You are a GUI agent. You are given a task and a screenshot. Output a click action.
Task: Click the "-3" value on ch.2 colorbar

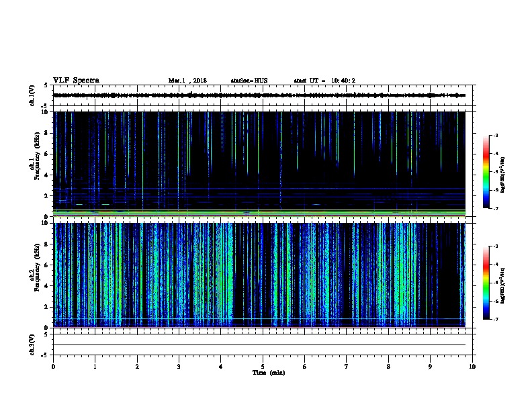pos(496,246)
